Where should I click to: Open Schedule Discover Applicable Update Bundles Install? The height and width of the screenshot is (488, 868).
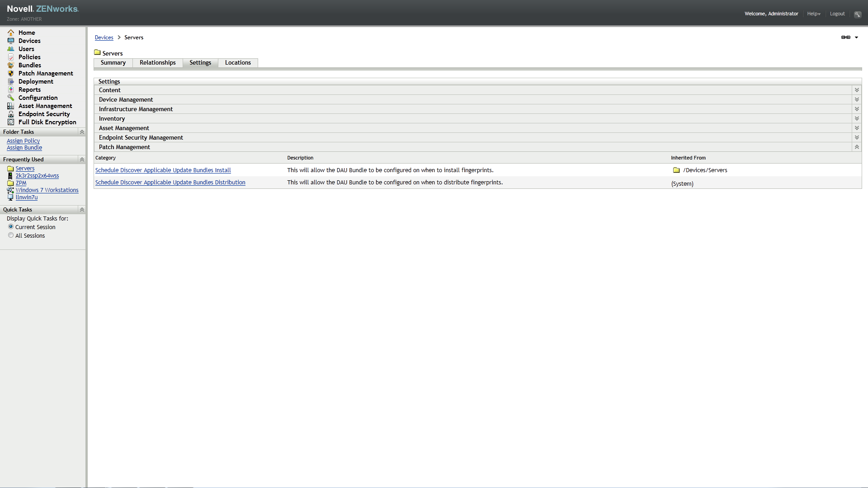[x=163, y=170]
